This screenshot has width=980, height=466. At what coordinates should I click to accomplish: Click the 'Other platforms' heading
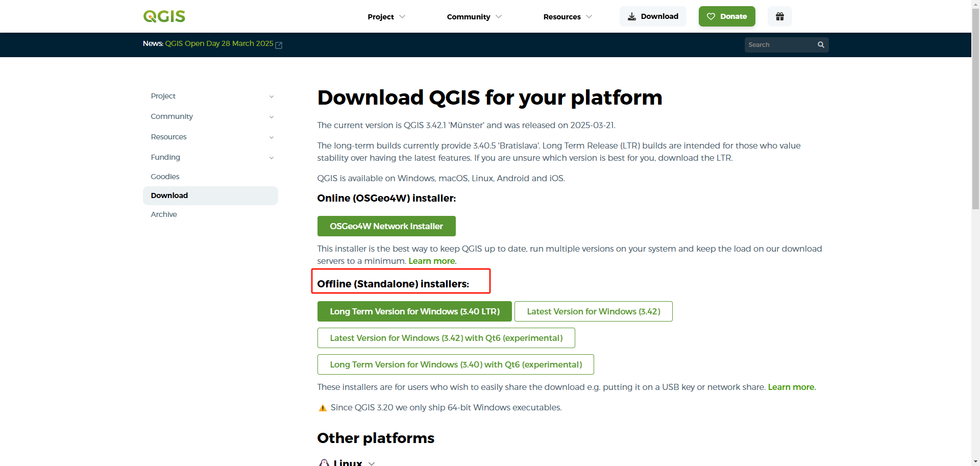coord(376,438)
